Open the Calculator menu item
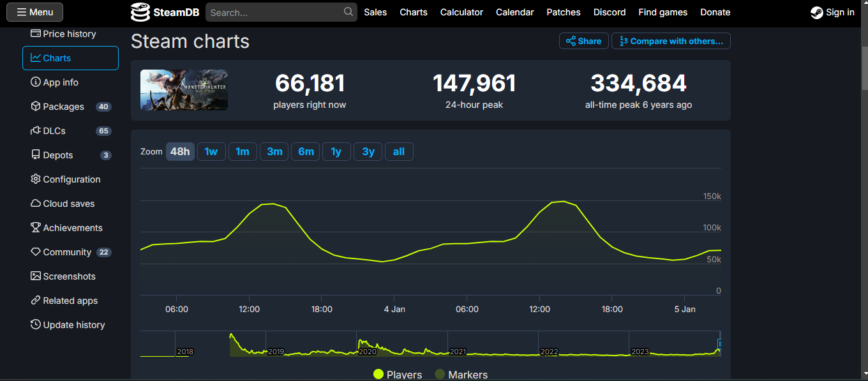Image resolution: width=868 pixels, height=381 pixels. pyautogui.click(x=461, y=12)
